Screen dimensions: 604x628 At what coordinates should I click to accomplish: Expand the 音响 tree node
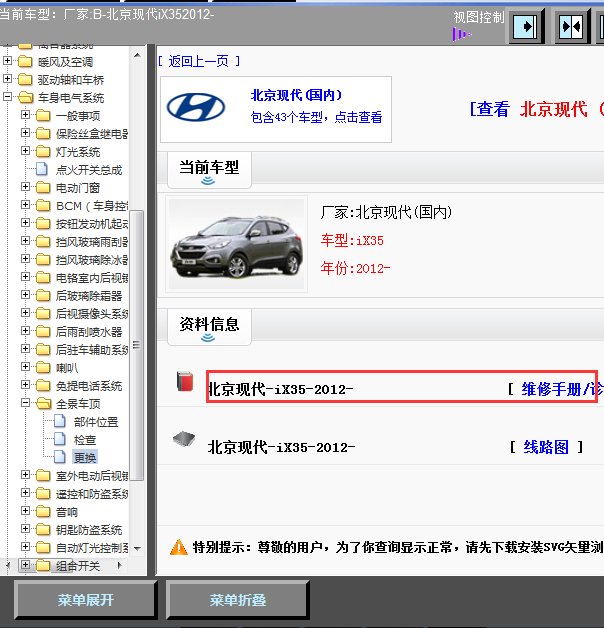pyautogui.click(x=25, y=511)
